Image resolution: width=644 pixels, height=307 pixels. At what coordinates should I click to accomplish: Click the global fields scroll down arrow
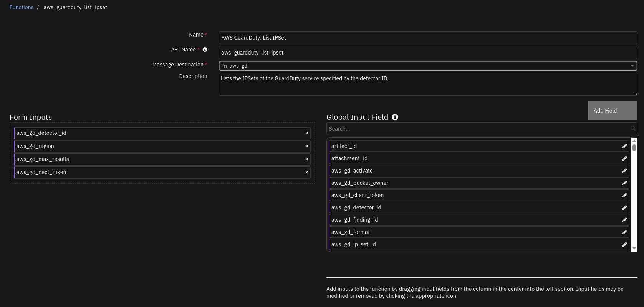634,249
